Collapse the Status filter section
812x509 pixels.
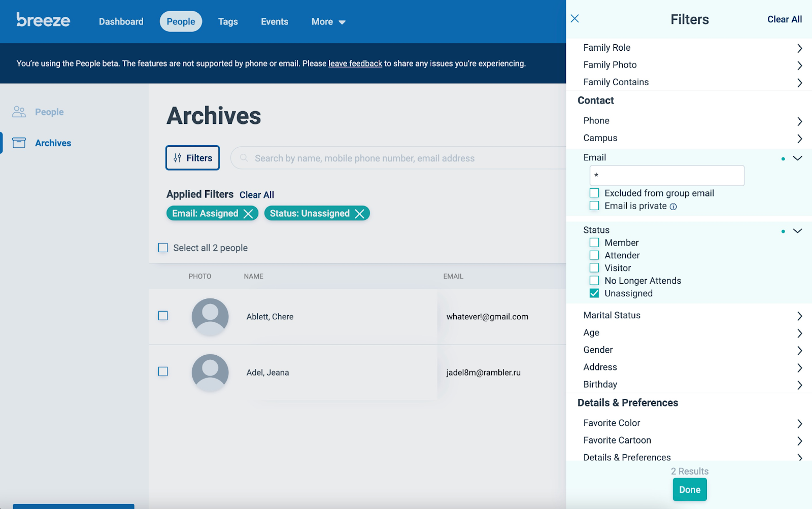coord(797,230)
